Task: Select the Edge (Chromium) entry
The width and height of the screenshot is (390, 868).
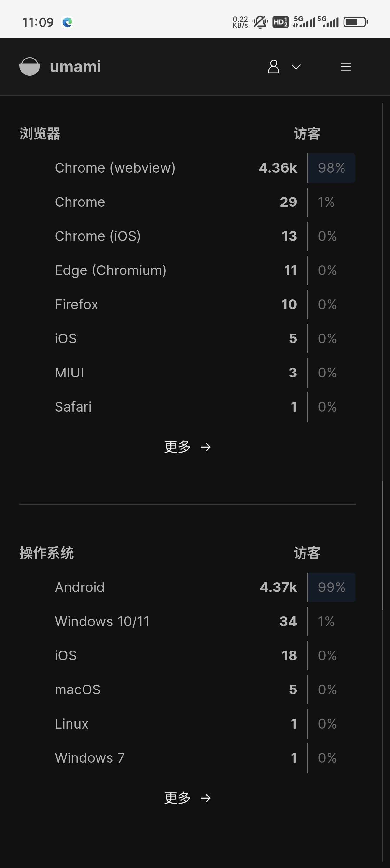Action: point(110,270)
